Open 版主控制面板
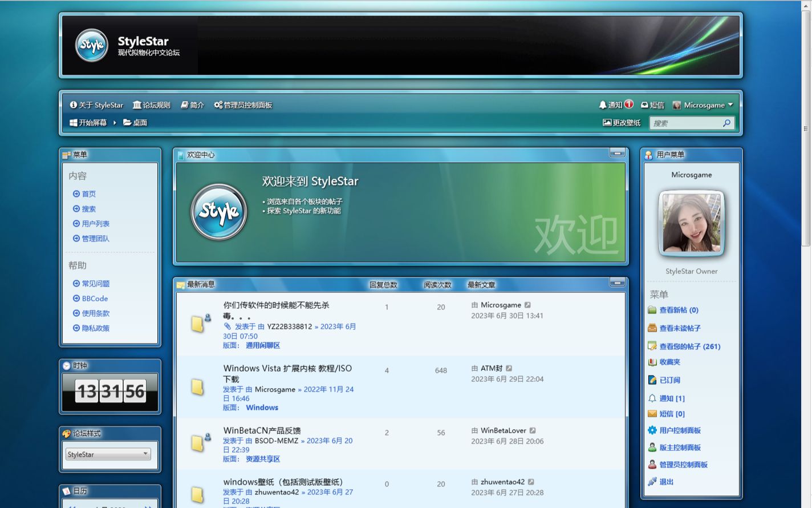 click(x=680, y=447)
